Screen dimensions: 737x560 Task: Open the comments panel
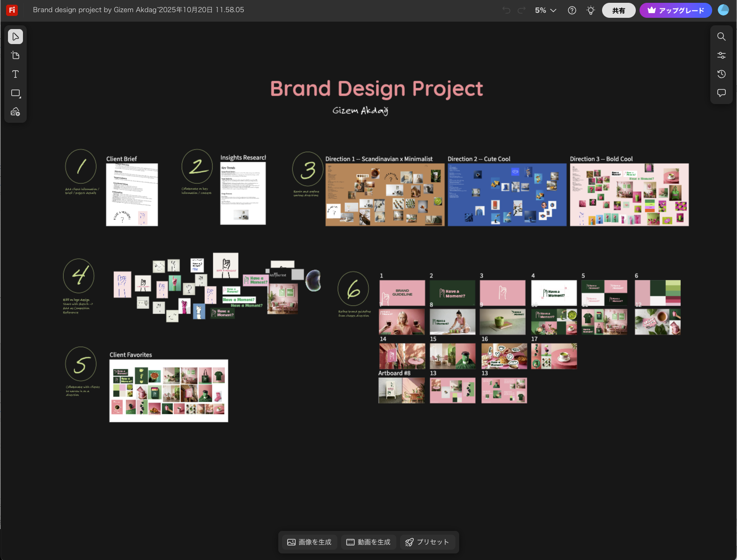722,93
